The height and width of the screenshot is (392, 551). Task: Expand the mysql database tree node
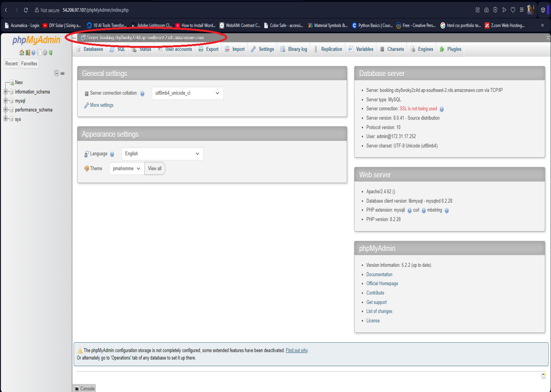(6, 101)
